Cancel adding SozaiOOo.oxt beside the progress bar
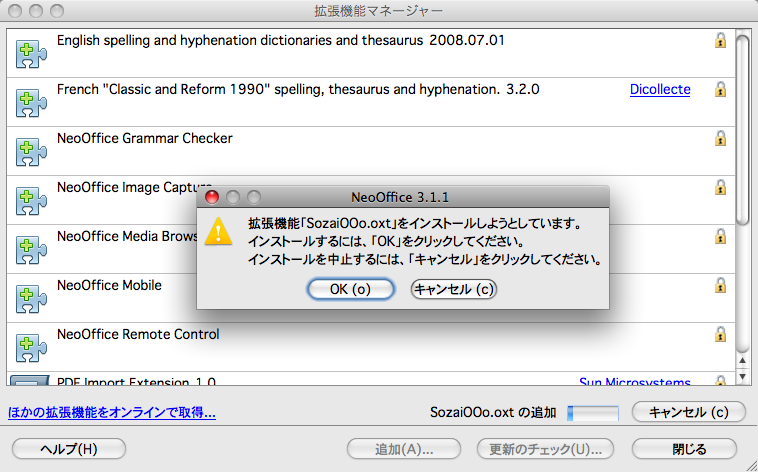Image resolution: width=758 pixels, height=472 pixels. [688, 412]
